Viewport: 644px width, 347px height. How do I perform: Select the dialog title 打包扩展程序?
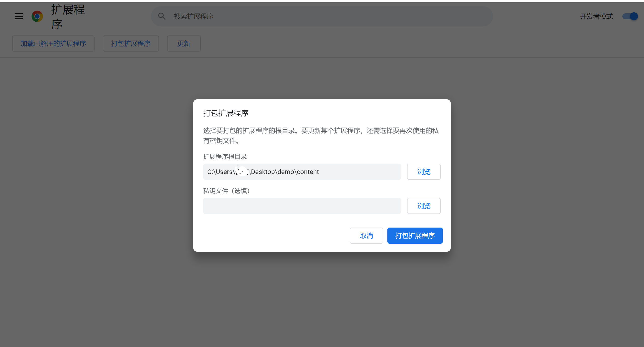click(x=226, y=113)
